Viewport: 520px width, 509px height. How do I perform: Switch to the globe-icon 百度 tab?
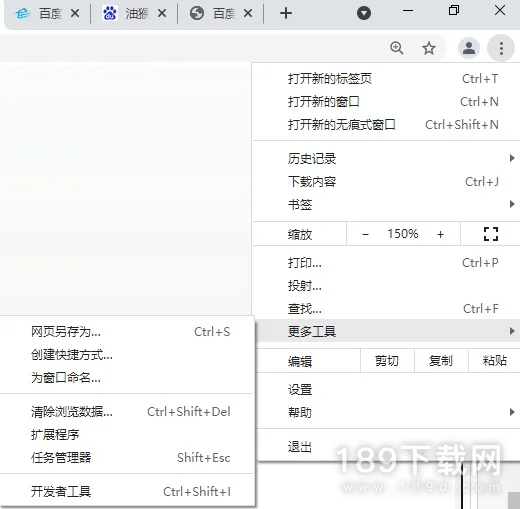(220, 14)
